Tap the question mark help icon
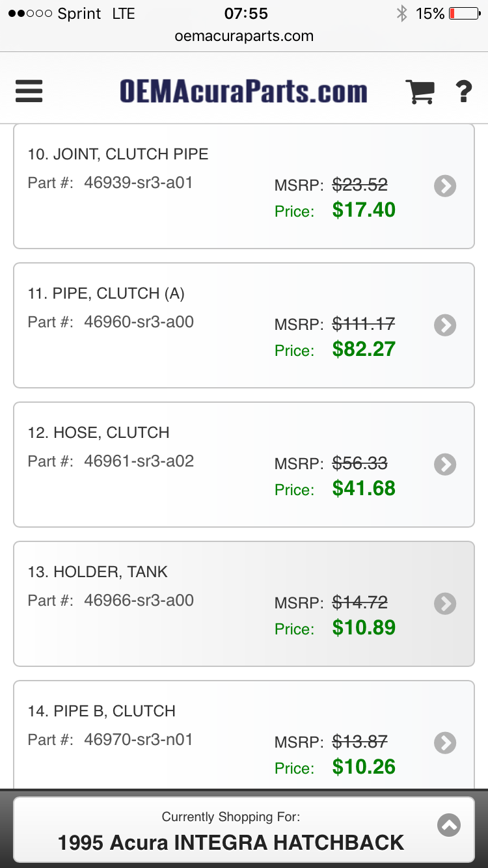 pos(463,92)
